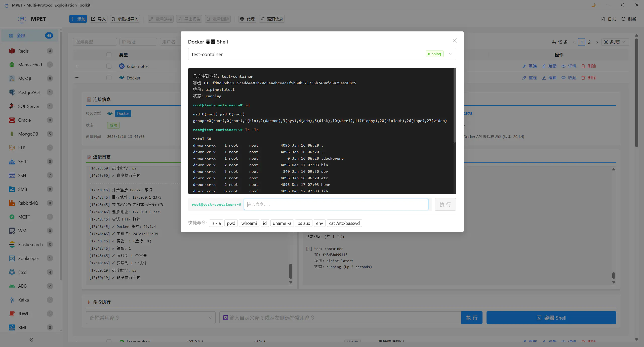The height and width of the screenshot is (347, 644).
Task: Select the MongoDB service icon
Action: (12, 134)
